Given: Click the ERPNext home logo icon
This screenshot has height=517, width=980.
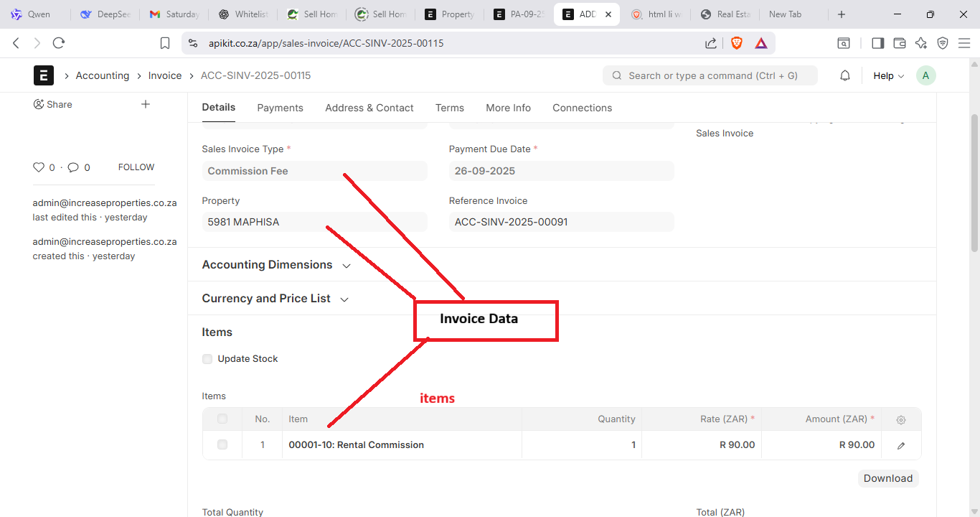Looking at the screenshot, I should pyautogui.click(x=44, y=75).
